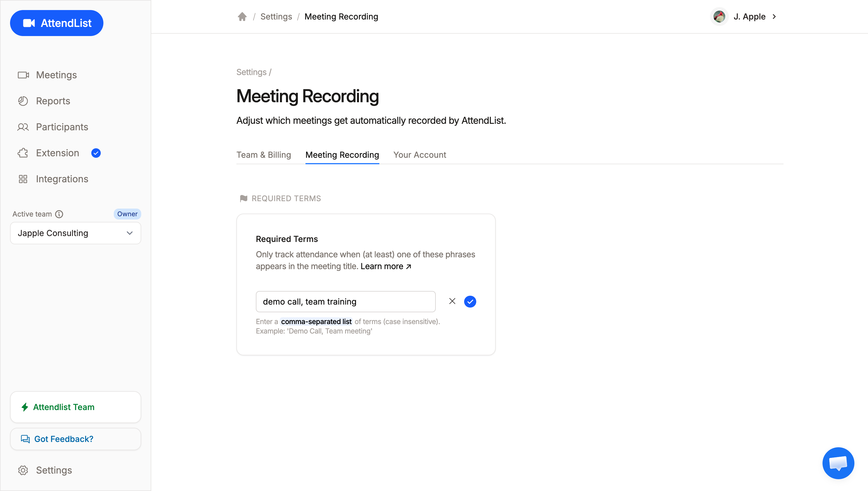The height and width of the screenshot is (491, 868).
Task: Select the Meeting Recording tab
Action: pyautogui.click(x=342, y=155)
